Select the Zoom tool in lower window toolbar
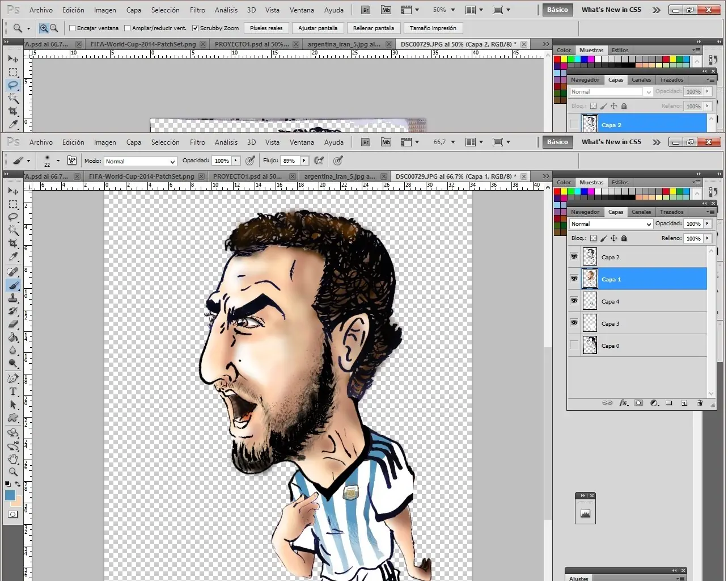Image resolution: width=728 pixels, height=581 pixels. click(13, 471)
